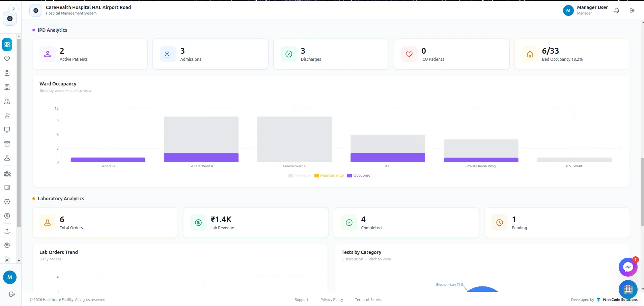Screen dimensions: 644x306
Task: Click the General Ward A occupied bar
Action: coord(201,157)
